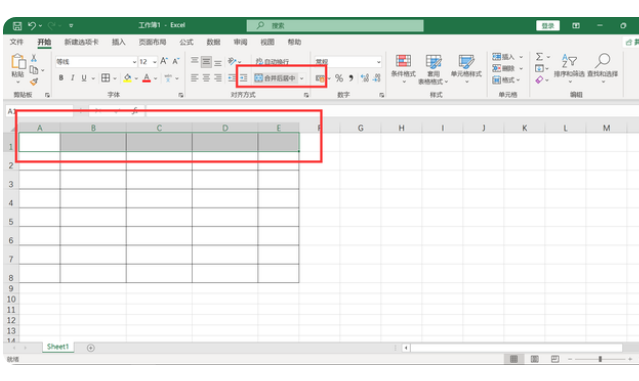Open the font size dropdown

[154, 62]
